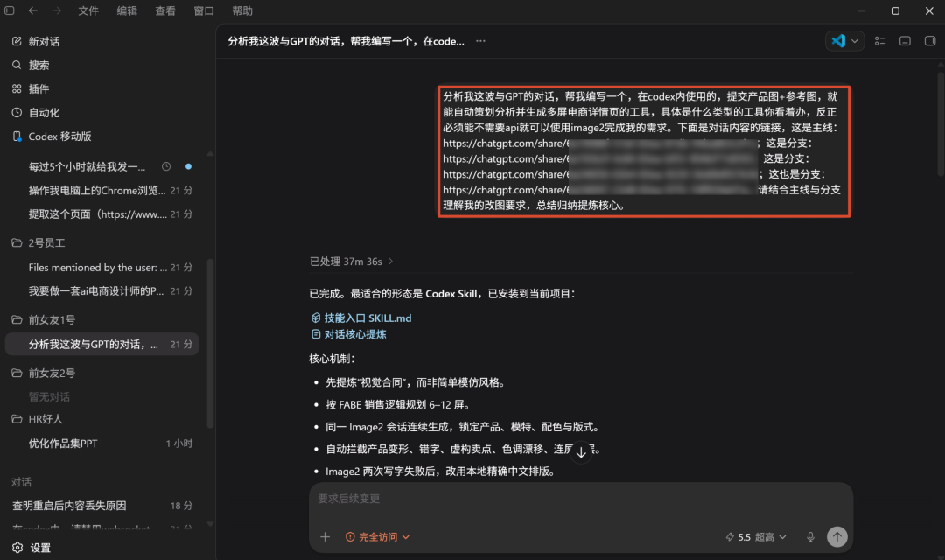
Task: Open the 完全访问 permission dropdown
Action: coord(378,537)
